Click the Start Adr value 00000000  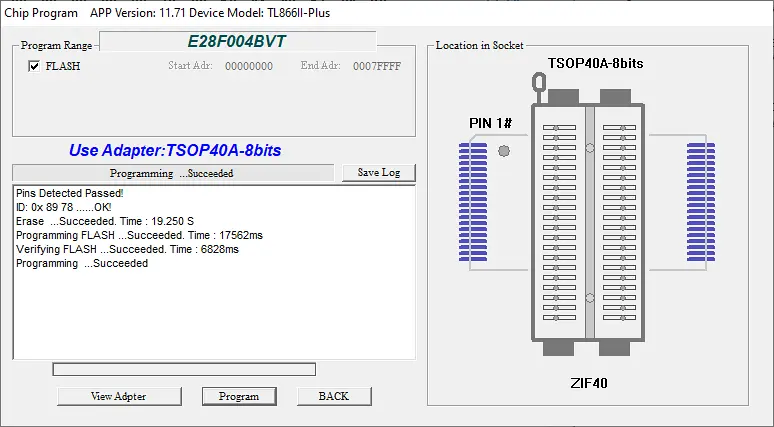coord(249,66)
